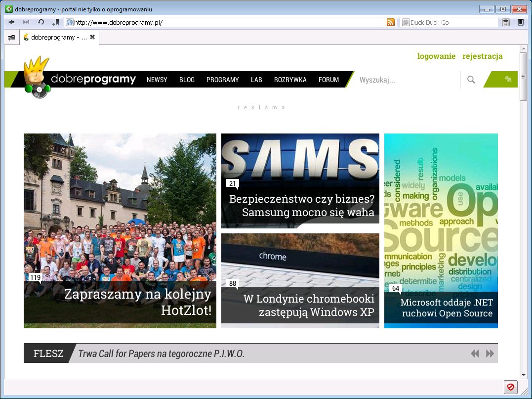The height and width of the screenshot is (399, 532).
Task: Click the dobreprogramy text logo
Action: 93,79
